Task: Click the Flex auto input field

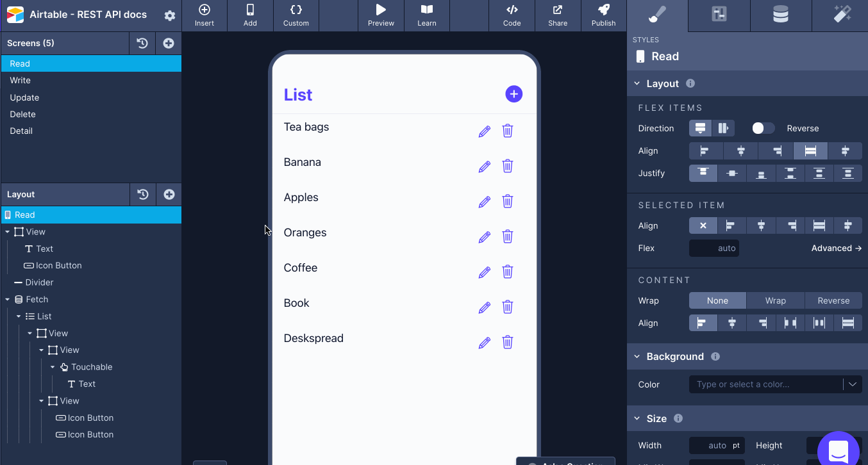Action: click(714, 249)
